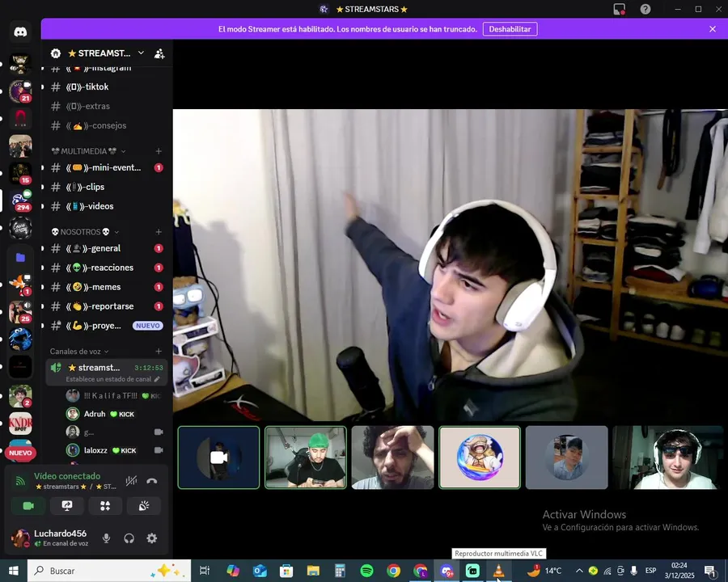728x582 pixels.
Task: Open server icon with 294 notification badge
Action: [x=20, y=200]
